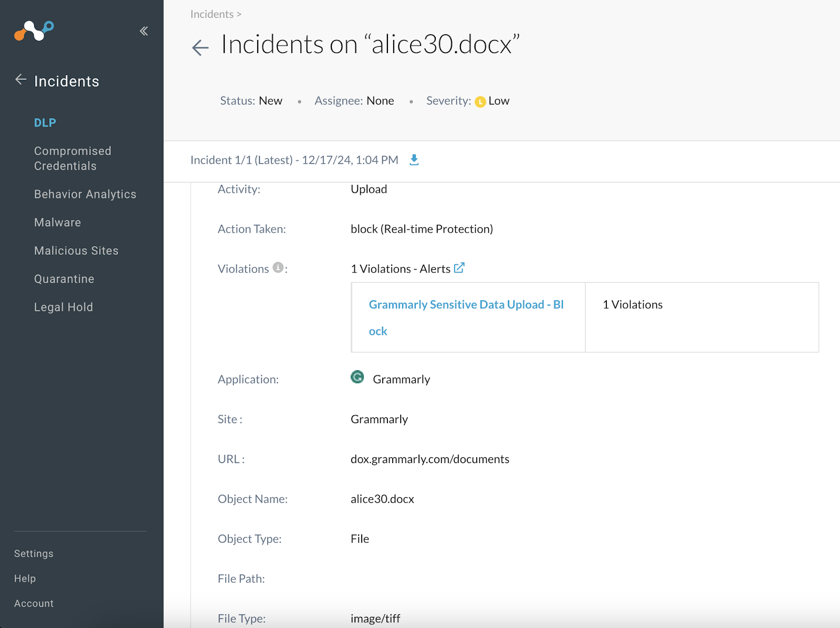Select DLP in sidebar
This screenshot has height=628, width=840.
[x=45, y=123]
